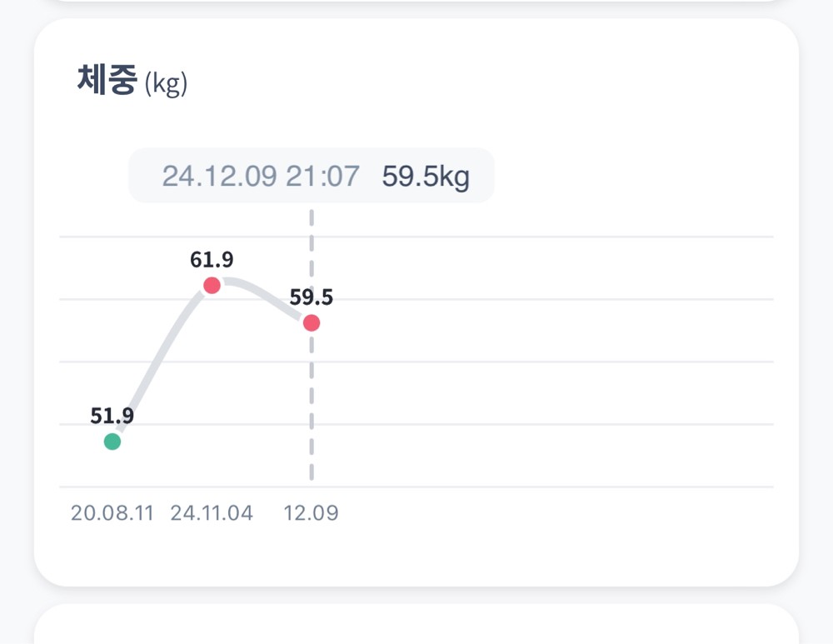Select the 24.11.04 date axis label
833x644 pixels.
pos(212,512)
